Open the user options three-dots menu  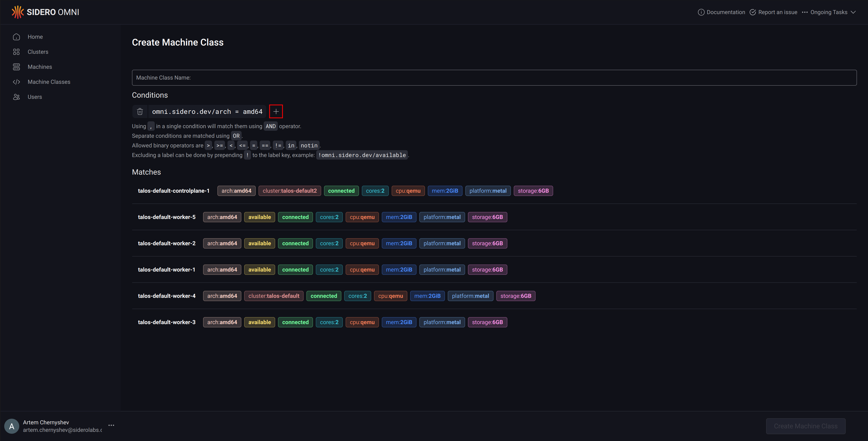[x=111, y=426]
